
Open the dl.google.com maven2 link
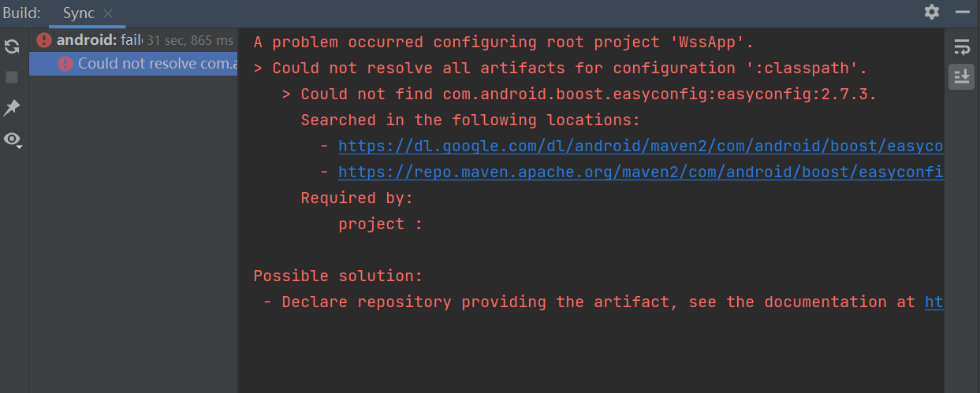[x=641, y=146]
